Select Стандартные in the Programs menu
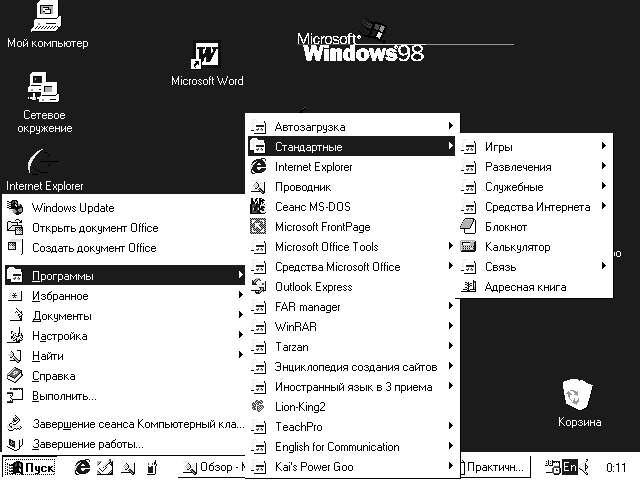 352,147
